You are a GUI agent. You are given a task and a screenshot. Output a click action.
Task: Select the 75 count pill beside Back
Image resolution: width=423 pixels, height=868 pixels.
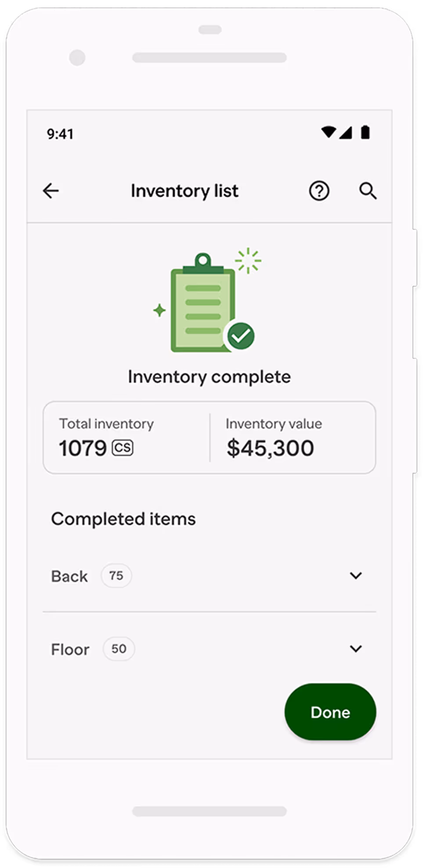coord(116,575)
